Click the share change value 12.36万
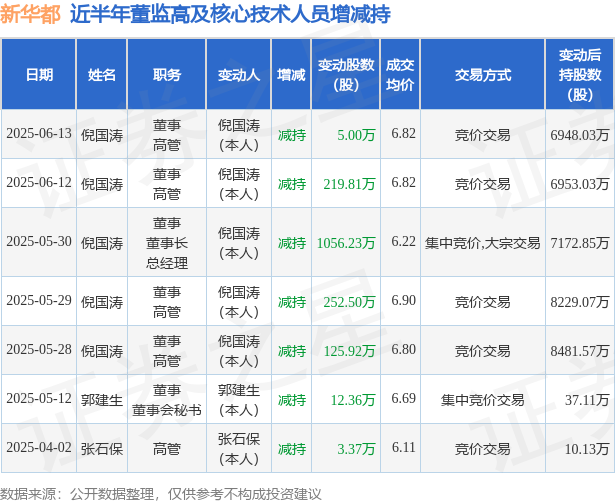Screen dimensions: 615x503 [353, 400]
